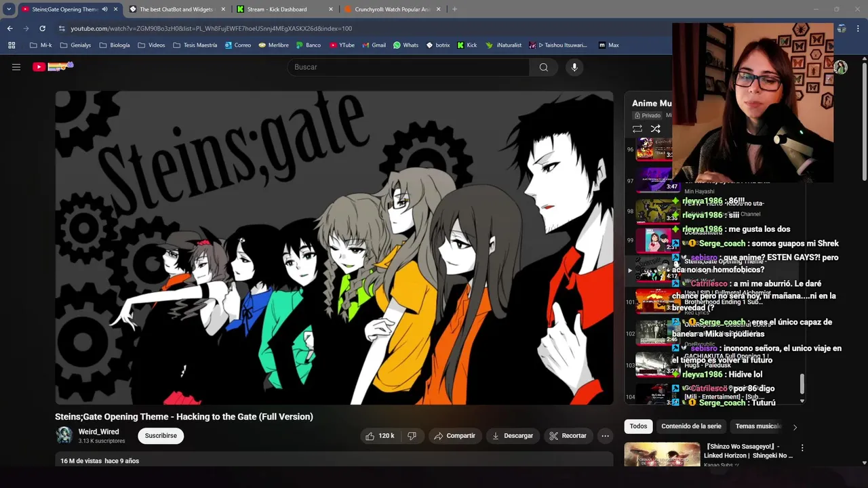Open the Merlibre bookmark

pos(273,45)
